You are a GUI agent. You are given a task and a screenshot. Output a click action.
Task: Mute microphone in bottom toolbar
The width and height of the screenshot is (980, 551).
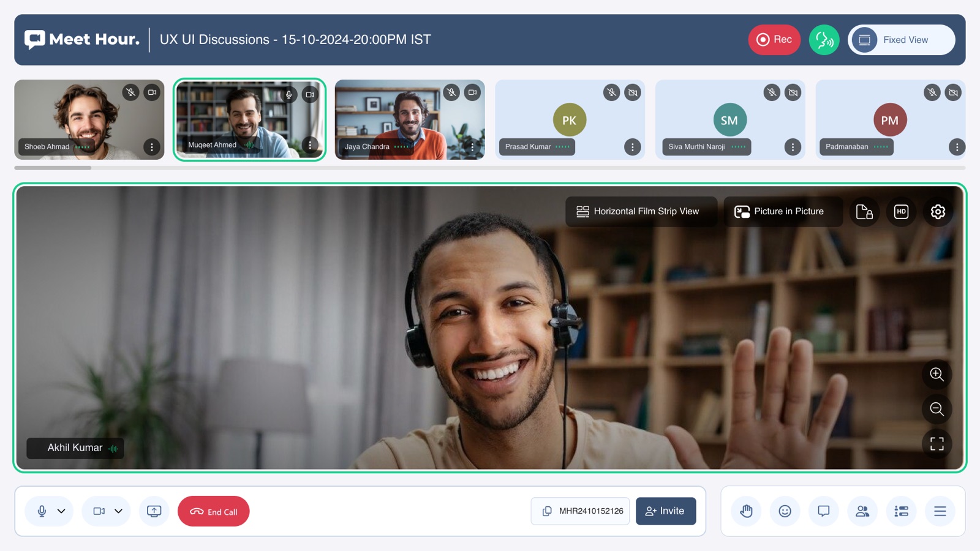(x=42, y=511)
